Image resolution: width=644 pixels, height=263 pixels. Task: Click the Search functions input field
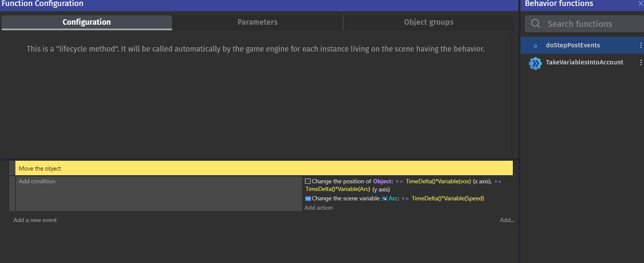pyautogui.click(x=584, y=23)
